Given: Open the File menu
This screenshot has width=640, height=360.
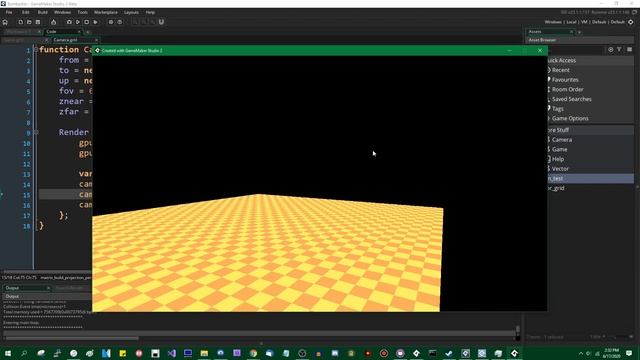Looking at the screenshot, I should [9, 12].
